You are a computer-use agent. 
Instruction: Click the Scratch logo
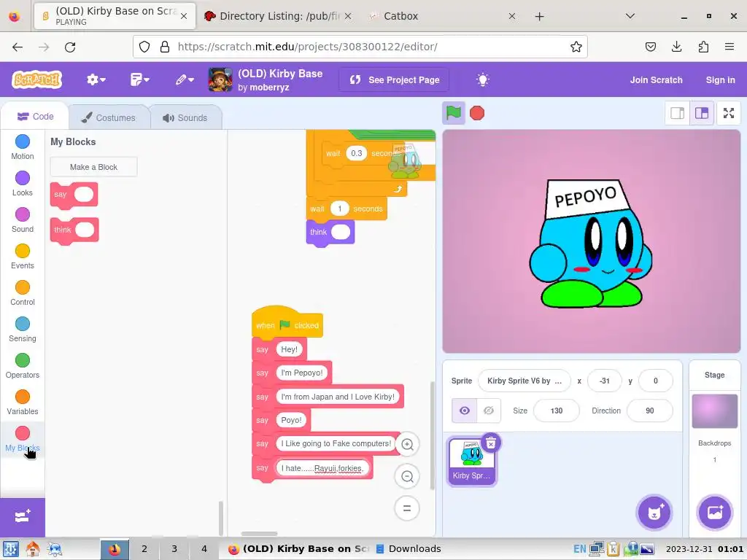(36, 79)
